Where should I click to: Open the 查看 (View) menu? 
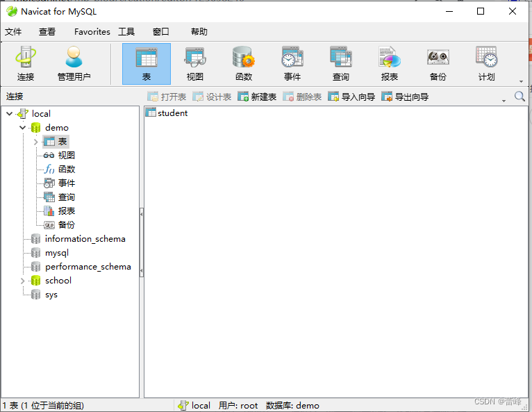(47, 32)
